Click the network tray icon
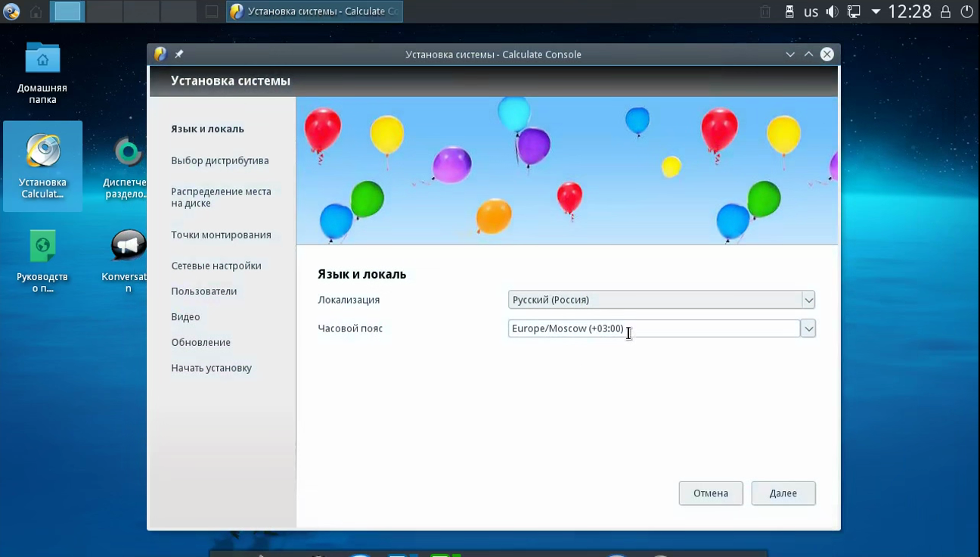The height and width of the screenshot is (557, 980). [854, 12]
